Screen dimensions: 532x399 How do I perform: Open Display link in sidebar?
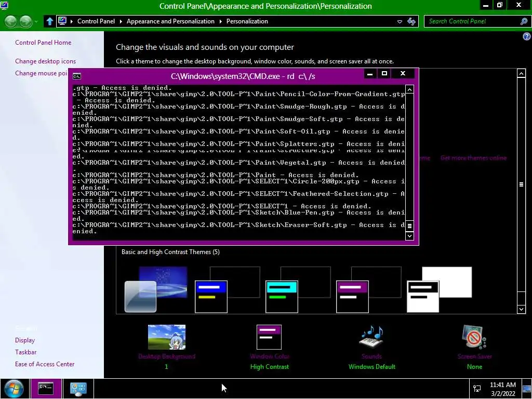pos(25,340)
